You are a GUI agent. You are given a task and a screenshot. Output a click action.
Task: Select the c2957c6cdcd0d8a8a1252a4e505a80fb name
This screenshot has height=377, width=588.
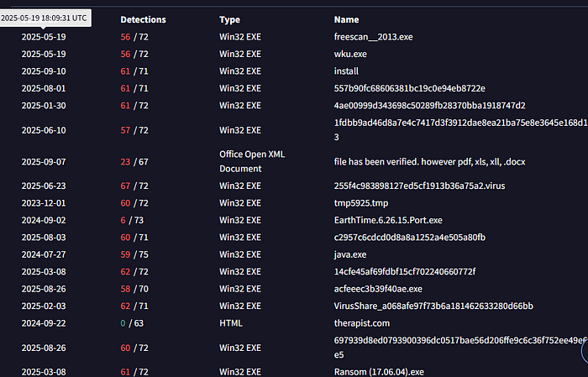coord(410,238)
